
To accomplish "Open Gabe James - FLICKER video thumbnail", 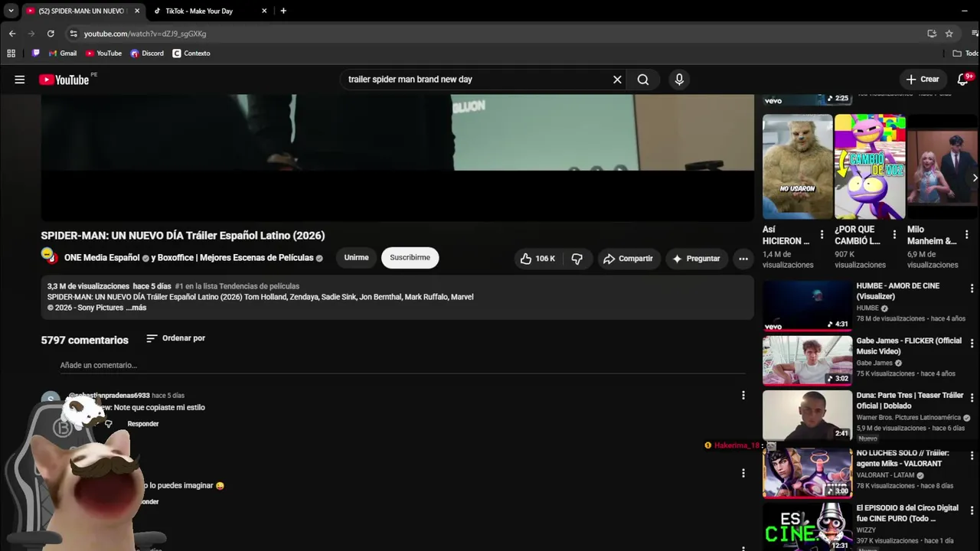I will pyautogui.click(x=807, y=360).
